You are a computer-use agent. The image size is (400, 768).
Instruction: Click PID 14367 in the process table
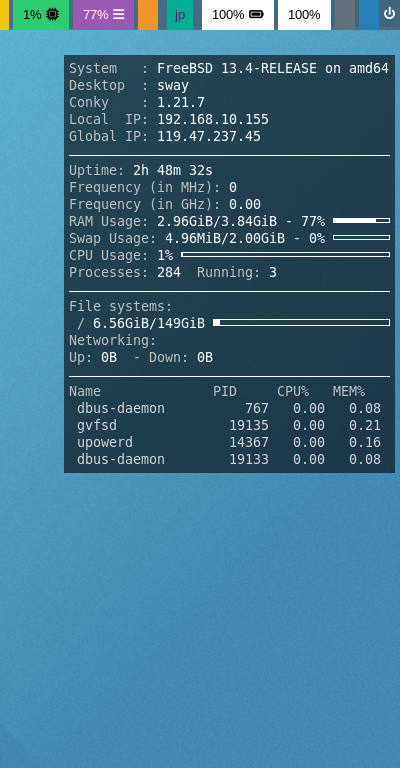click(249, 442)
